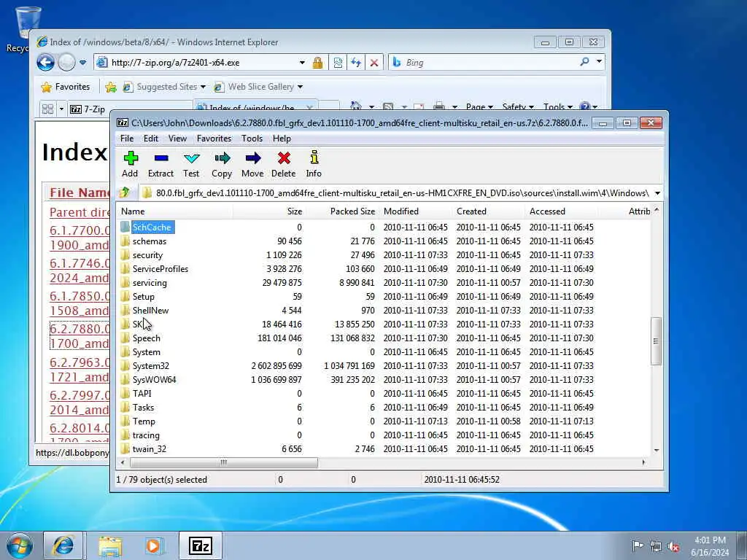Open Quick Tabs in Internet Explorer
747x560 pixels.
pos(47,109)
